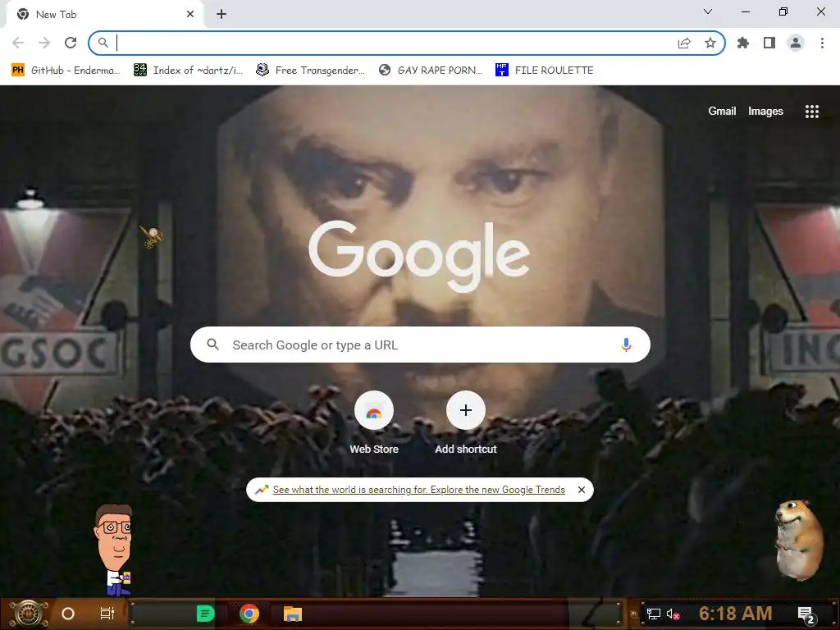Open the Share this page icon

pos(684,43)
